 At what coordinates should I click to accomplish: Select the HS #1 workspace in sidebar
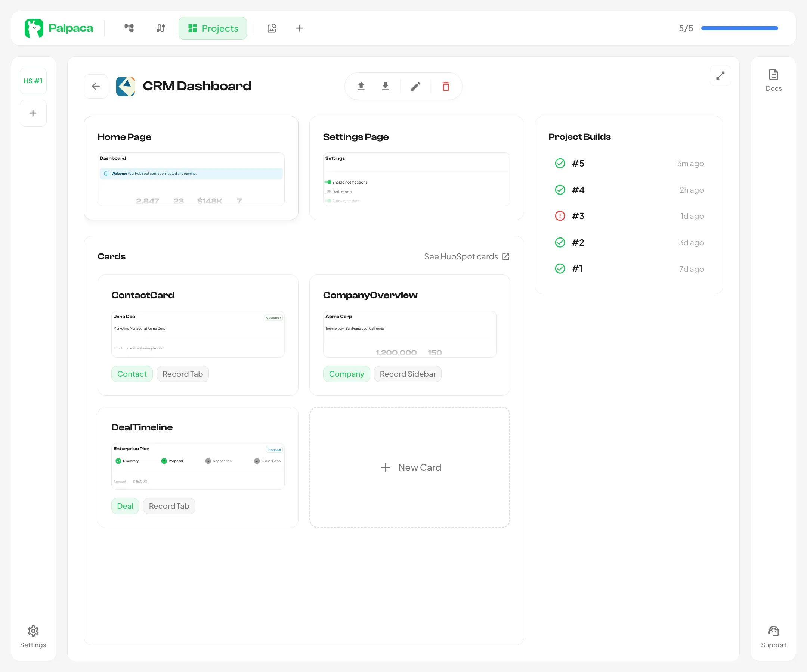pos(33,81)
